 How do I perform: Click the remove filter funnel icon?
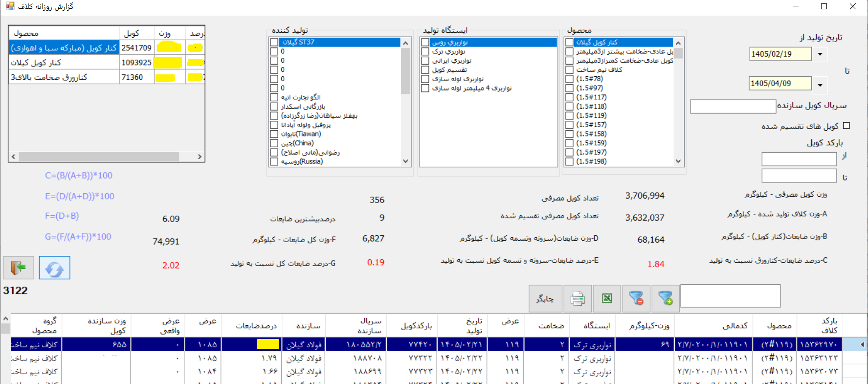636,298
